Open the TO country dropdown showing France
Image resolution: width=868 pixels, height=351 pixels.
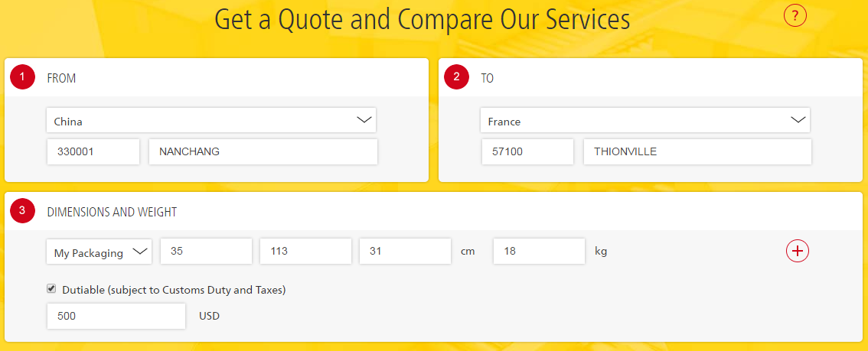[x=645, y=121]
